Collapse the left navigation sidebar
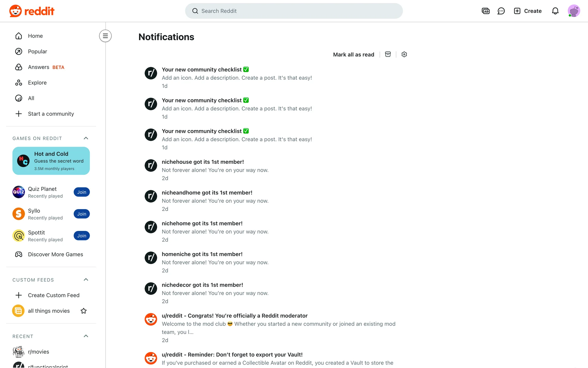This screenshot has width=588, height=368. (105, 36)
